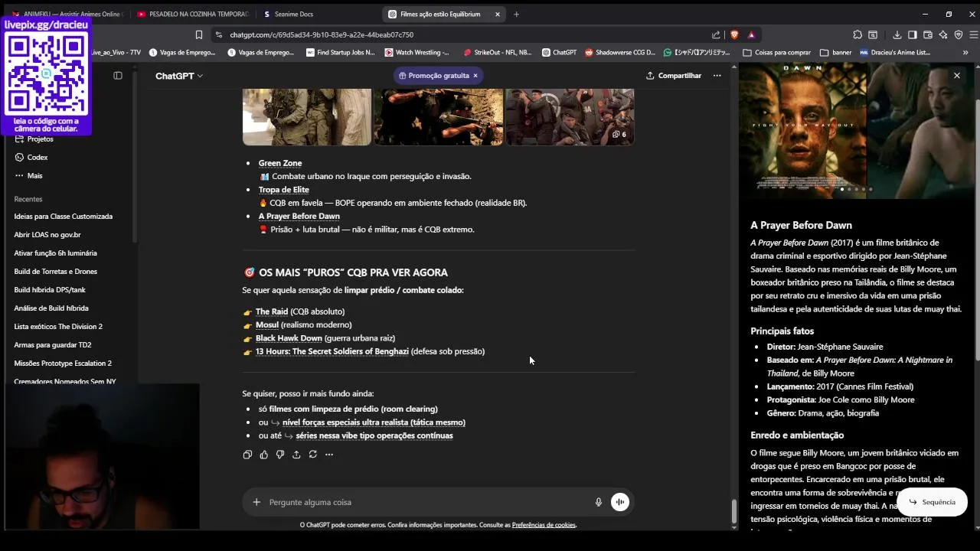The width and height of the screenshot is (980, 551).
Task: Give the response a thumbs down
Action: (x=280, y=455)
